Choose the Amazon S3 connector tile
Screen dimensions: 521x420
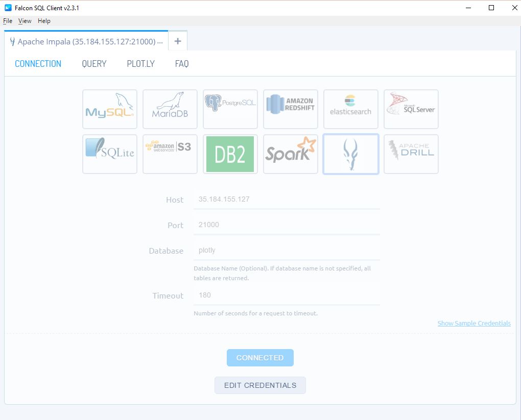coord(170,154)
